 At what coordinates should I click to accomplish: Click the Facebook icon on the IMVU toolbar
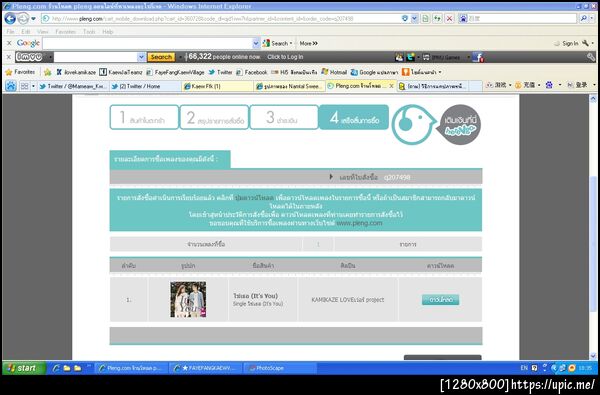pos(478,57)
